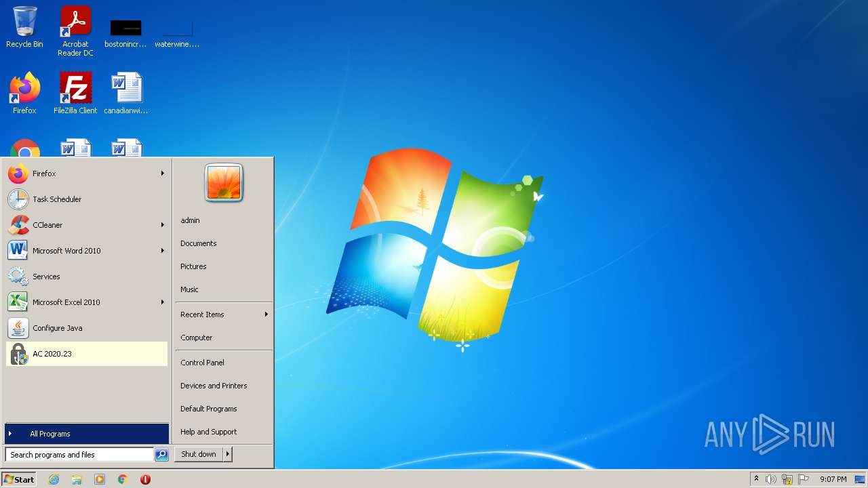This screenshot has height=488, width=868.
Task: Click the Configure Java icon
Action: tap(18, 328)
